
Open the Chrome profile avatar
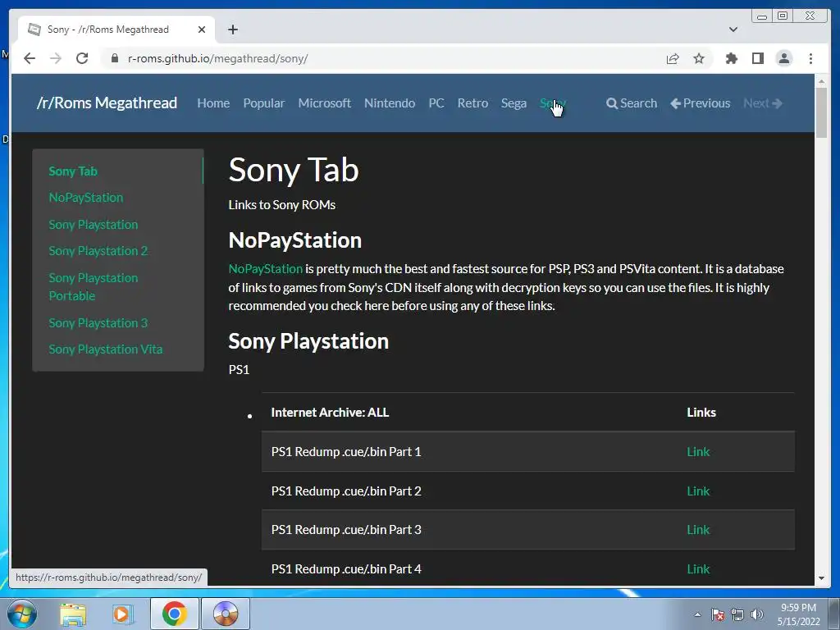pyautogui.click(x=783, y=58)
